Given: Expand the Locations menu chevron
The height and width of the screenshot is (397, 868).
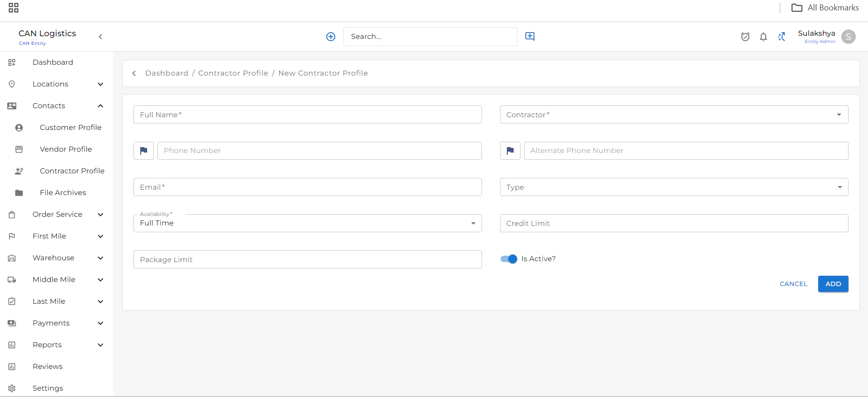Looking at the screenshot, I should pyautogui.click(x=100, y=84).
